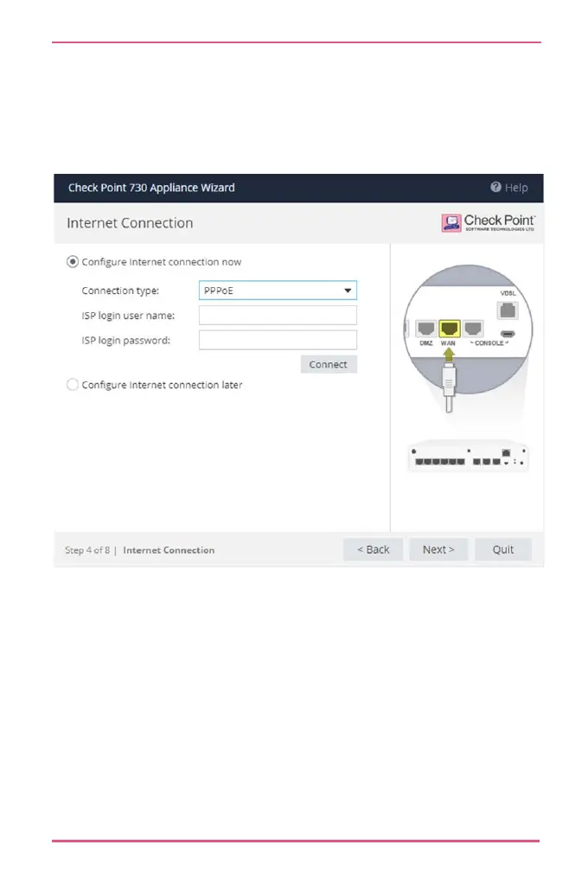The height and width of the screenshot is (883, 588).
Task: Click the ISP login user name field
Action: [278, 316]
